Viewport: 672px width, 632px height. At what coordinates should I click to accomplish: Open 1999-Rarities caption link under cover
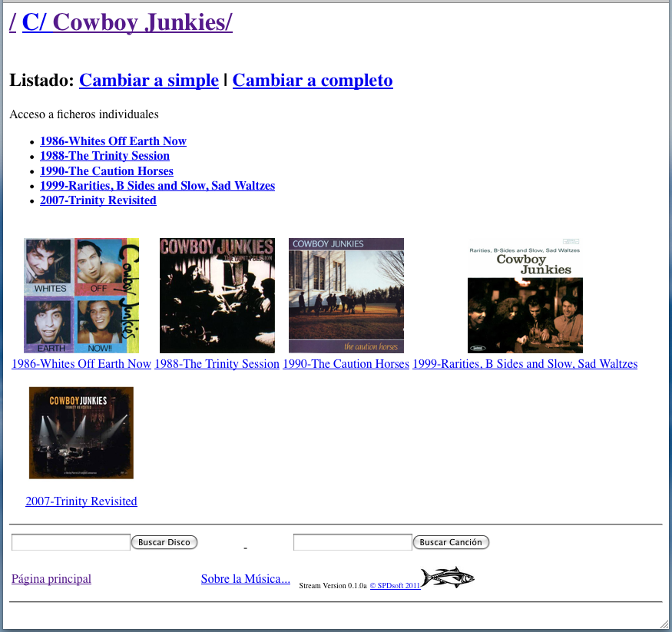[525, 364]
